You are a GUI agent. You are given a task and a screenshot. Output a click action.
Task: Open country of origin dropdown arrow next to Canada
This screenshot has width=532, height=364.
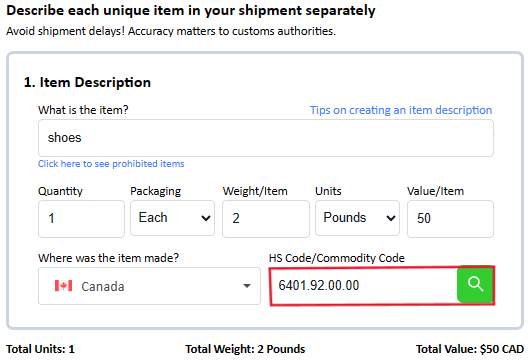point(247,286)
